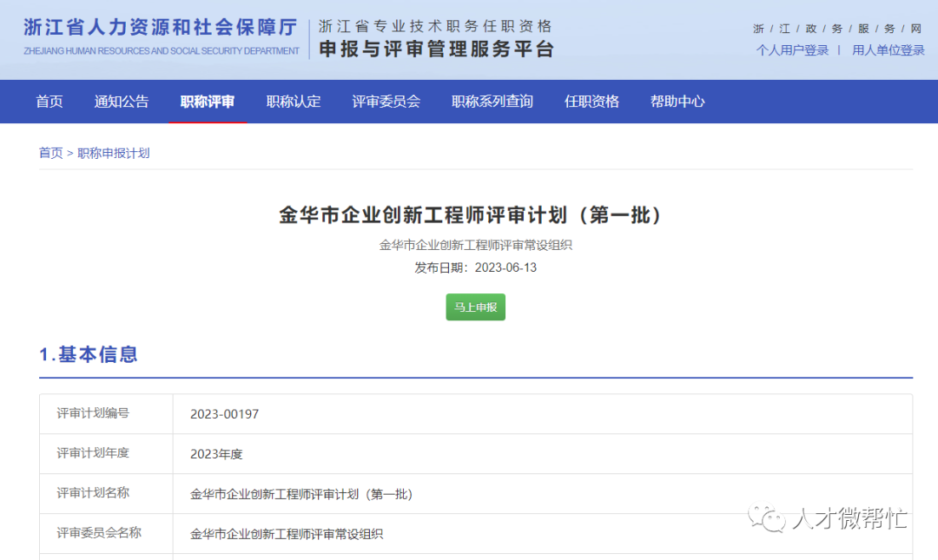Click 首页 in the breadcrumb trail

point(50,153)
